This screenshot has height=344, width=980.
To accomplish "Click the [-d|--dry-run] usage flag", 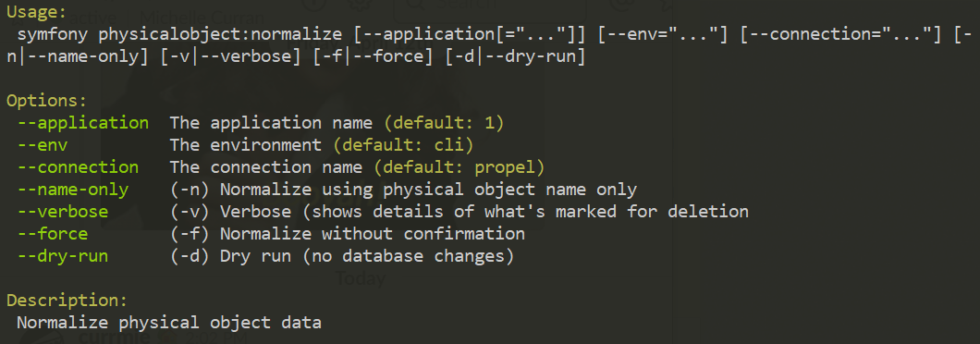I will [516, 56].
